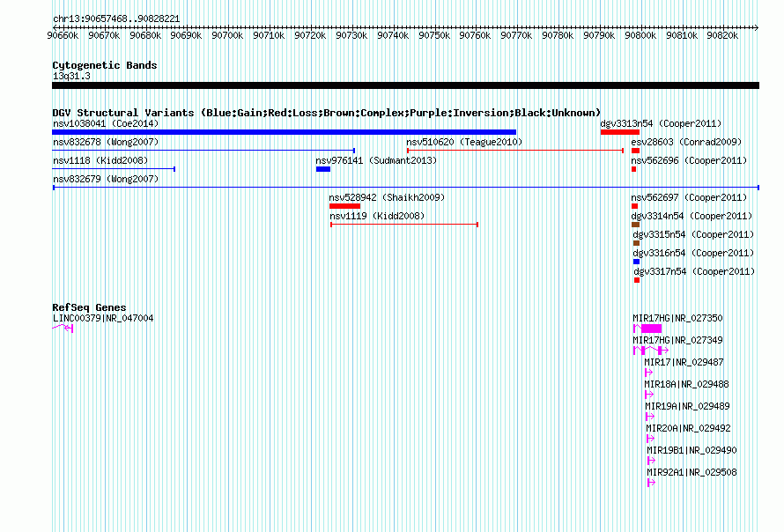Open the nsv832678 (Wong2007) label

click(106, 142)
